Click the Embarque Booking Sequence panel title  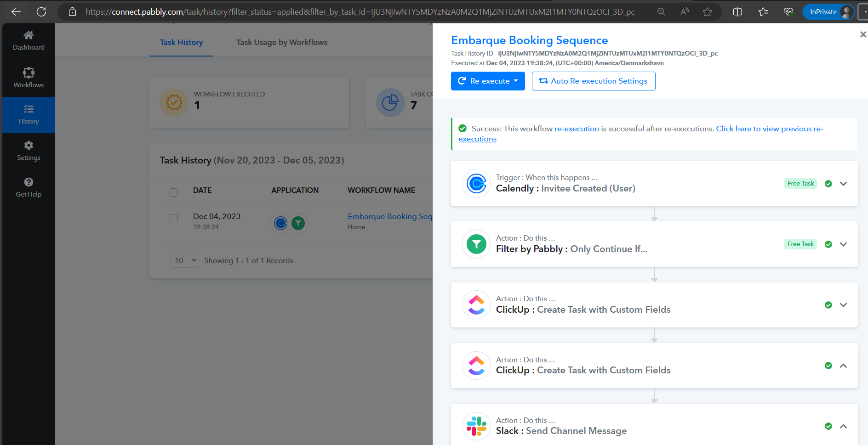coord(530,40)
